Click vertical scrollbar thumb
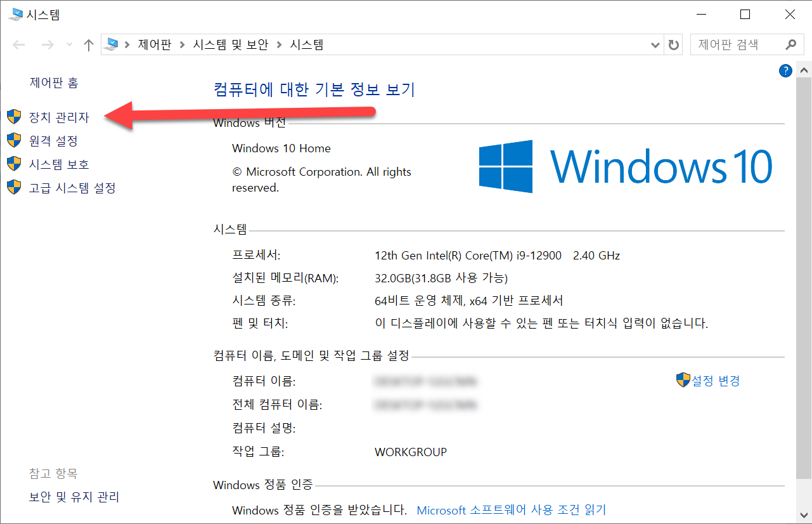This screenshot has width=812, height=524. pos(804,278)
